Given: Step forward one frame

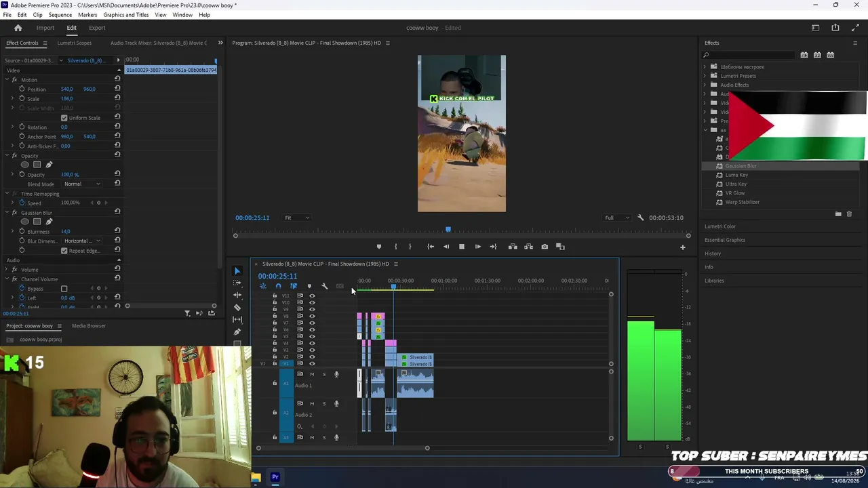Looking at the screenshot, I should point(477,247).
